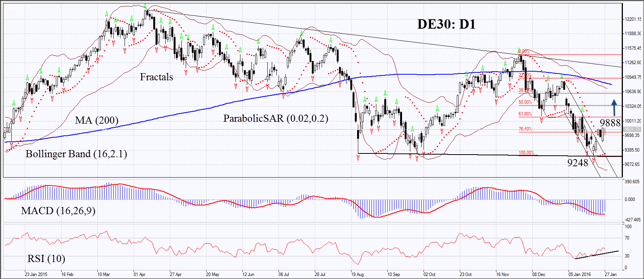644x279 pixels.
Task: Click the -427.465 MACD scale value
Action: coord(633,219)
